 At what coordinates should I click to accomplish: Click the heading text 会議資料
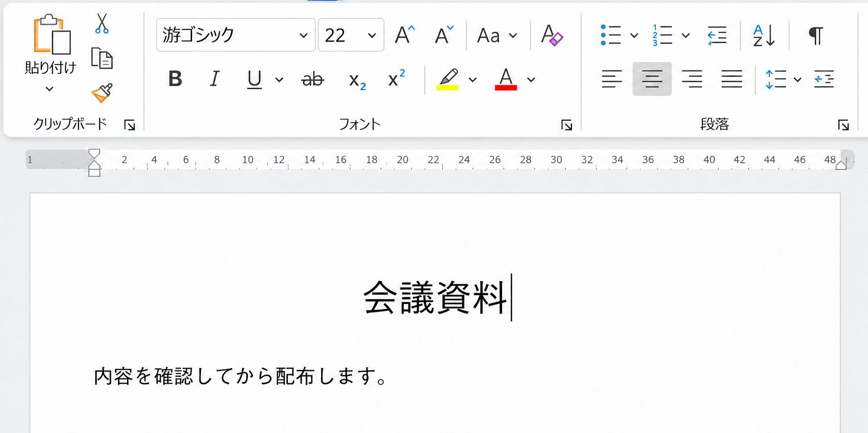click(435, 298)
